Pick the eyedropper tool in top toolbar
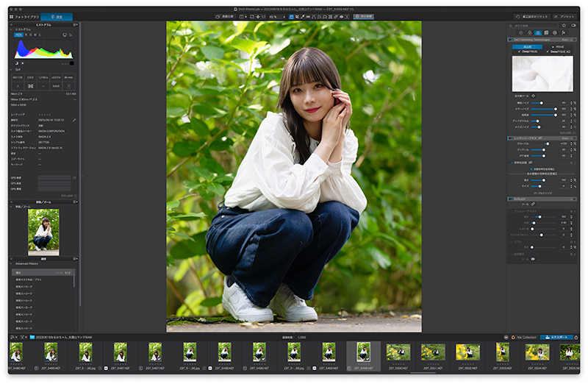 [x=303, y=17]
